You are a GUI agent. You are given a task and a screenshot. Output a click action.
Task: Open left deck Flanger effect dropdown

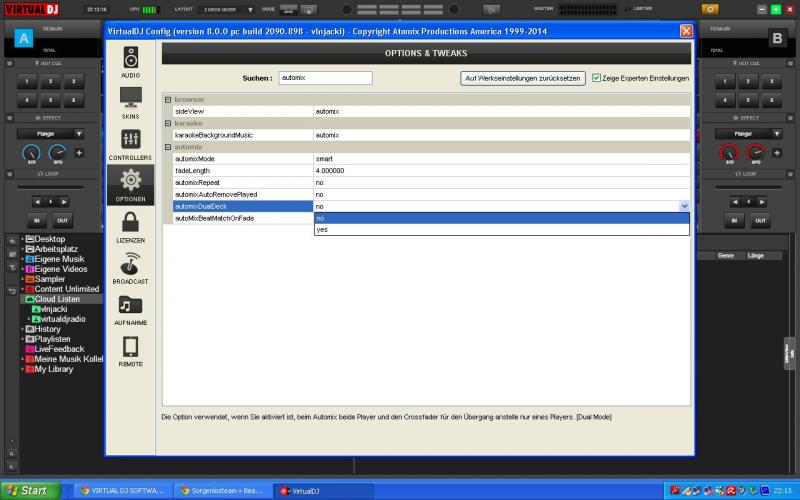79,134
